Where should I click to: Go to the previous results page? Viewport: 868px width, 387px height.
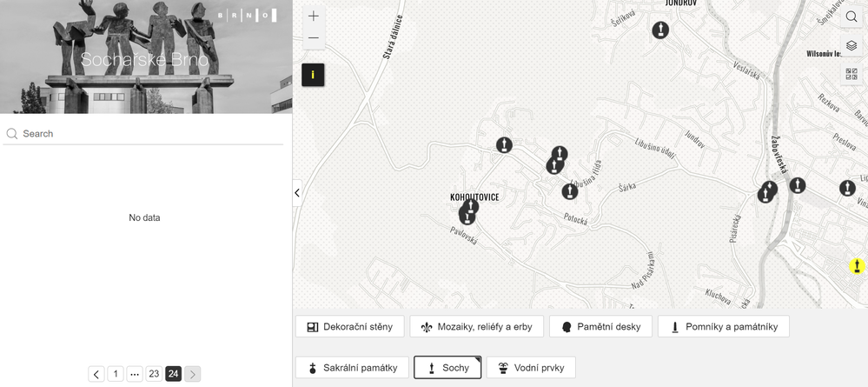[x=96, y=374]
